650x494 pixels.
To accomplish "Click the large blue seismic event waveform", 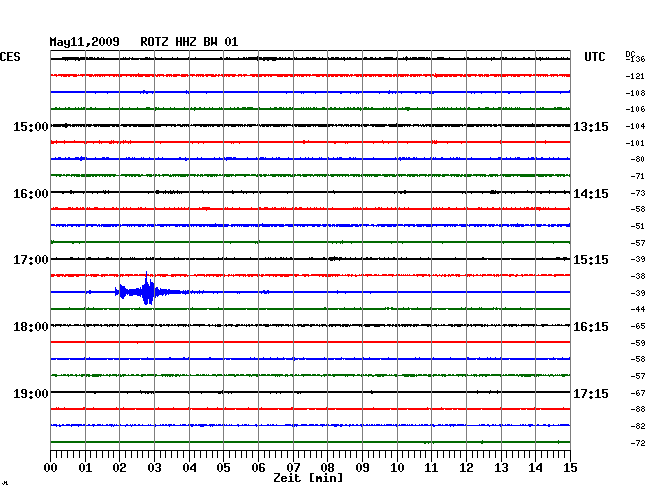I will (x=148, y=289).
